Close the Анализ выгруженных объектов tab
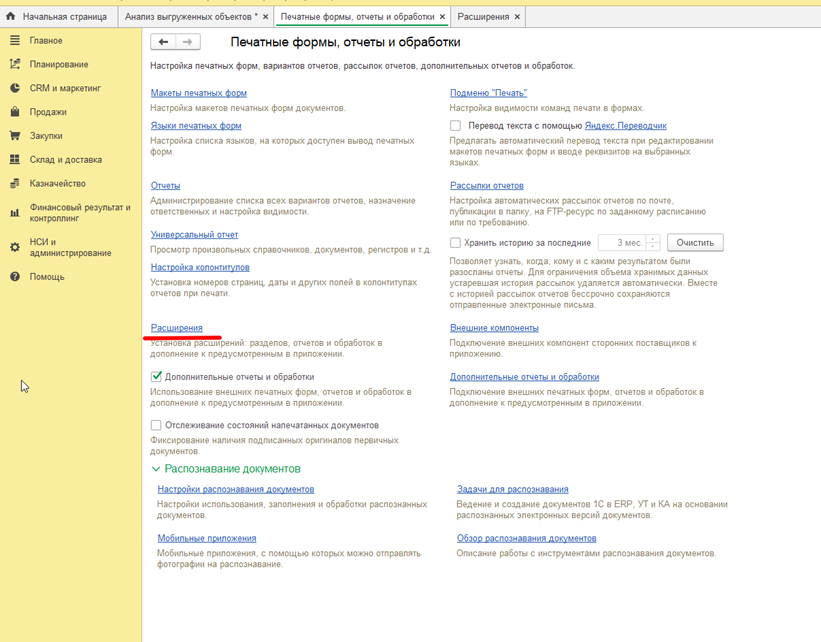The height and width of the screenshot is (642, 821). click(x=265, y=17)
